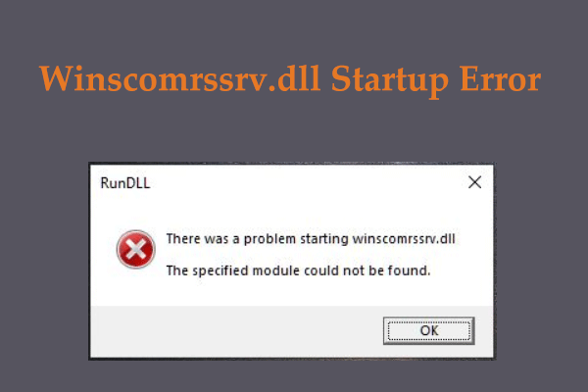This screenshot has width=588, height=392.
Task: Click the 'specified module could not be found' line
Action: point(298,270)
